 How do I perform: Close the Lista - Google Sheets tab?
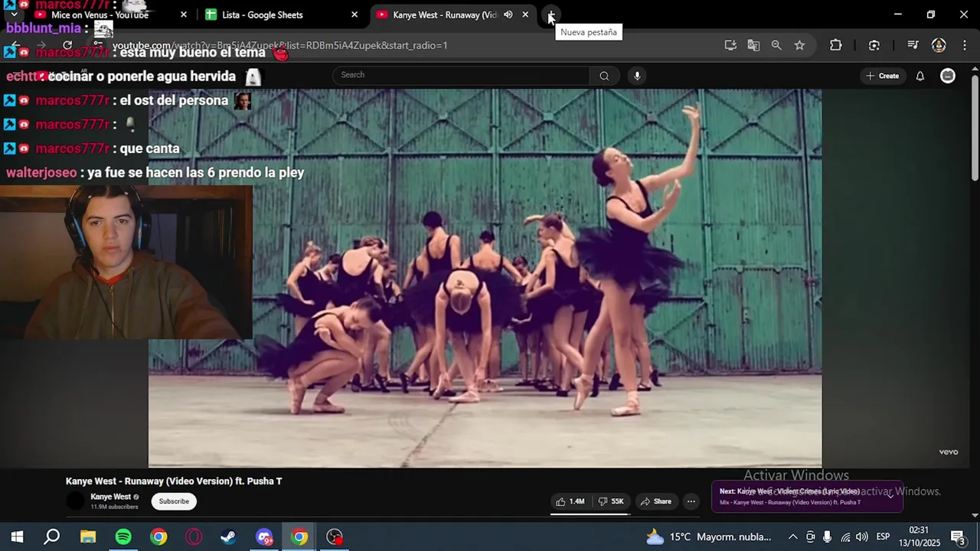(354, 15)
